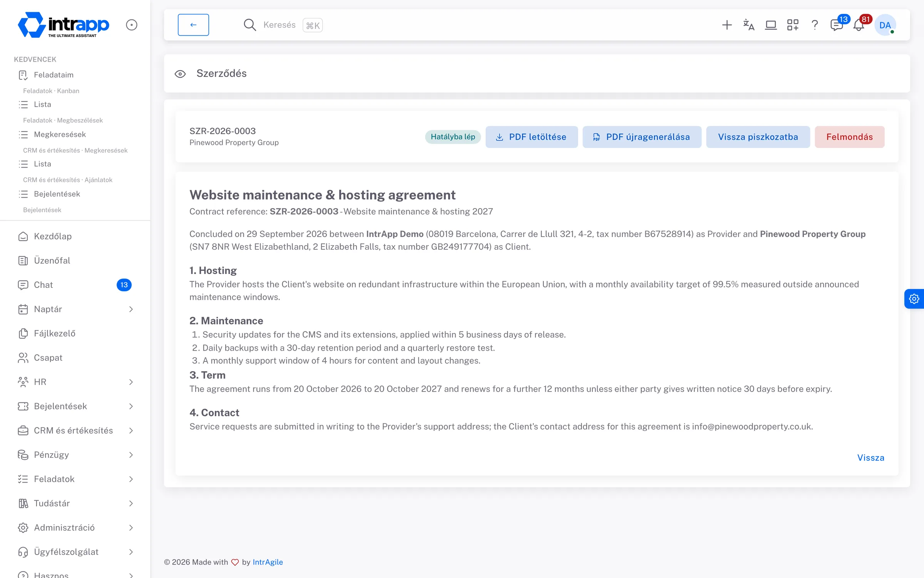Click the Pinewood Property Group name under SZR-2026-0003
The height and width of the screenshot is (578, 924).
click(x=234, y=143)
